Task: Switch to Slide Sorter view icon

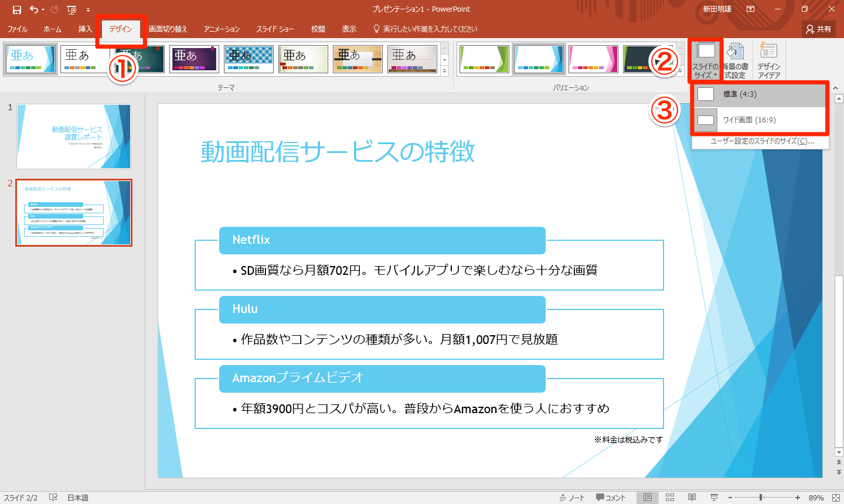Action: click(670, 498)
